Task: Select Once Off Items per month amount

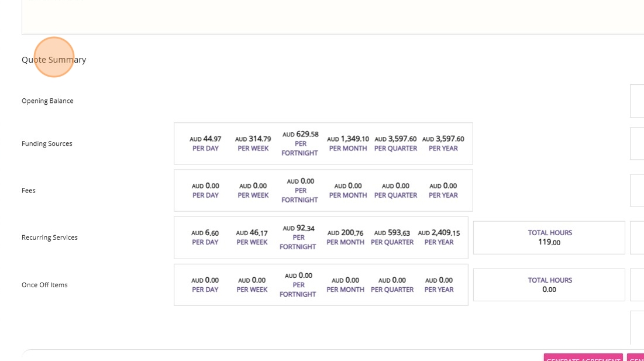Action: tap(345, 285)
